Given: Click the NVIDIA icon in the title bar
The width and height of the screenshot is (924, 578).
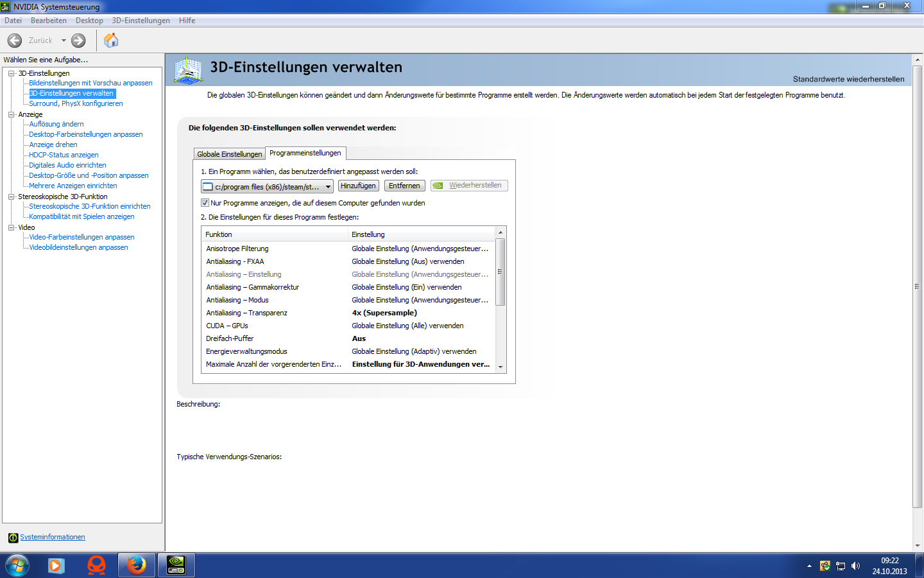Looking at the screenshot, I should point(6,6).
